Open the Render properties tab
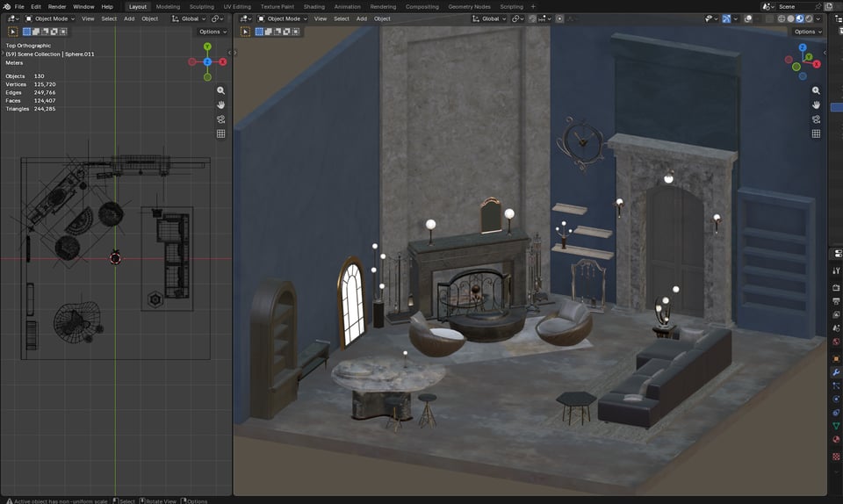Image resolution: width=843 pixels, height=504 pixels. (836, 287)
